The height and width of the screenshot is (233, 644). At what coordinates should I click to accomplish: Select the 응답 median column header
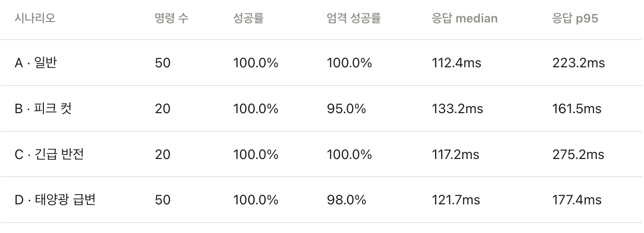pyautogui.click(x=465, y=19)
